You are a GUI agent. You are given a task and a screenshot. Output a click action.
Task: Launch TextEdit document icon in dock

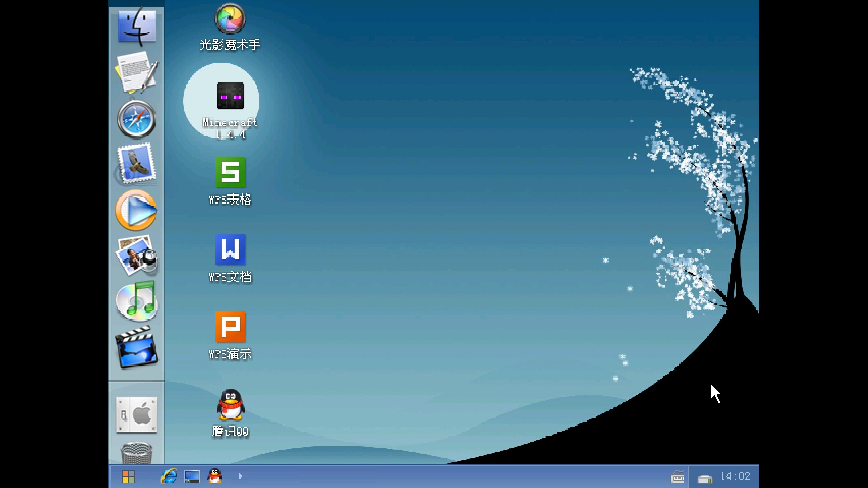click(x=137, y=72)
